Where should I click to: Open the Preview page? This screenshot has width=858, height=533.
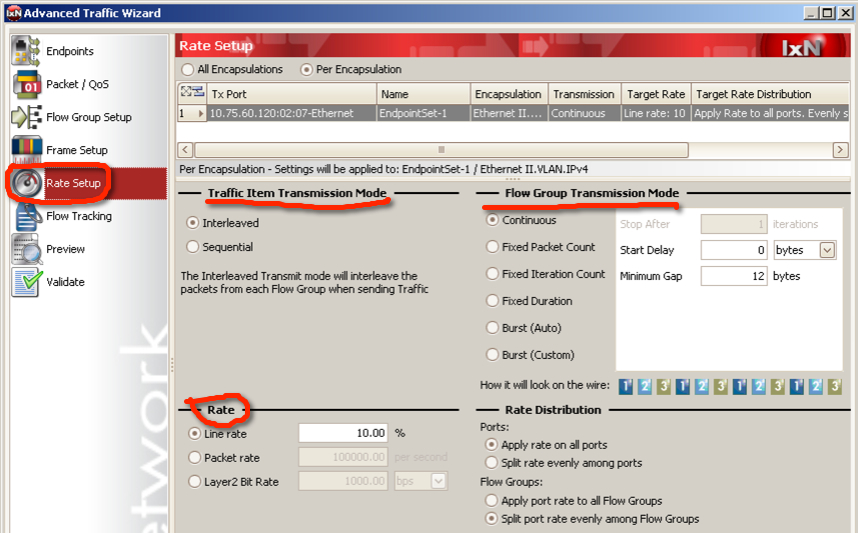coord(65,249)
